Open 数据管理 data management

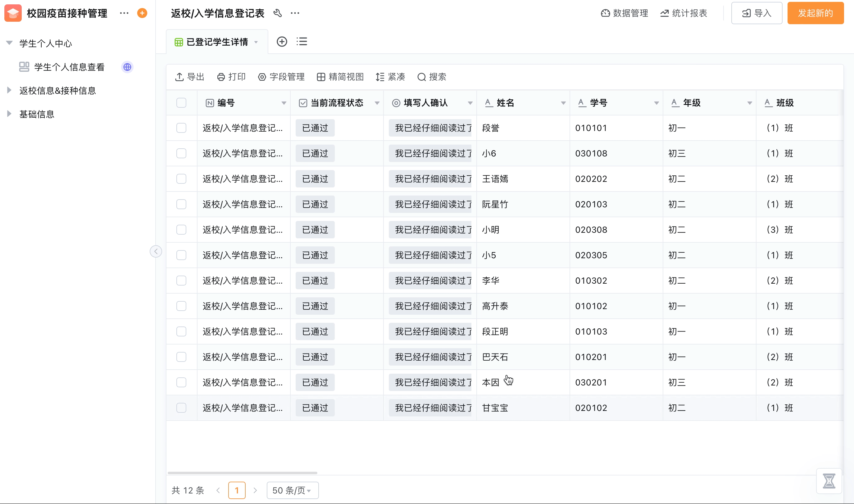click(624, 13)
